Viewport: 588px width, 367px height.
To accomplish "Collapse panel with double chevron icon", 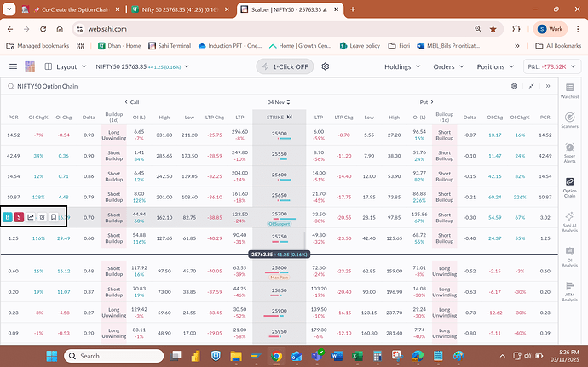I will pos(548,86).
